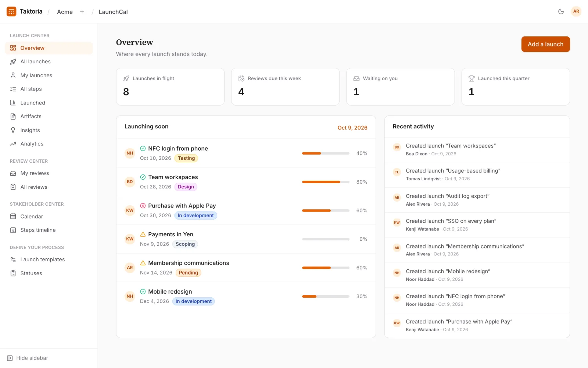Select the LaunchCal breadcrumb
The height and width of the screenshot is (368, 588).
[113, 12]
